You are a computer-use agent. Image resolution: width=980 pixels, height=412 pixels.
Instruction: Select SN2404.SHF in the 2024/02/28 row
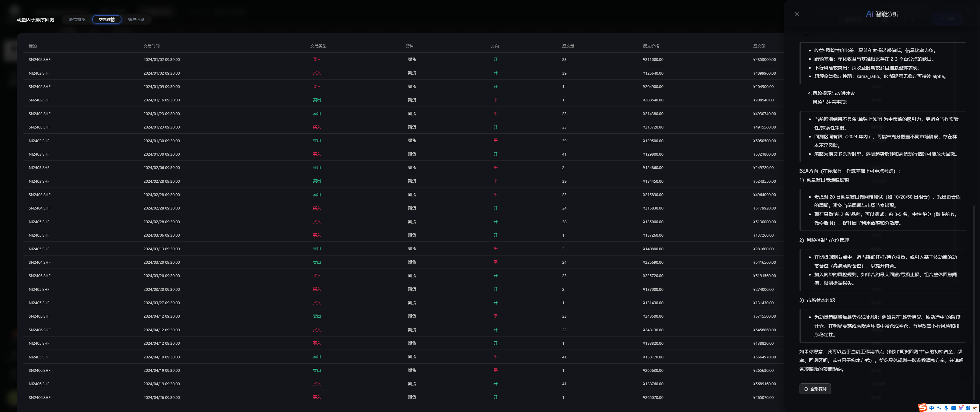tap(40, 208)
